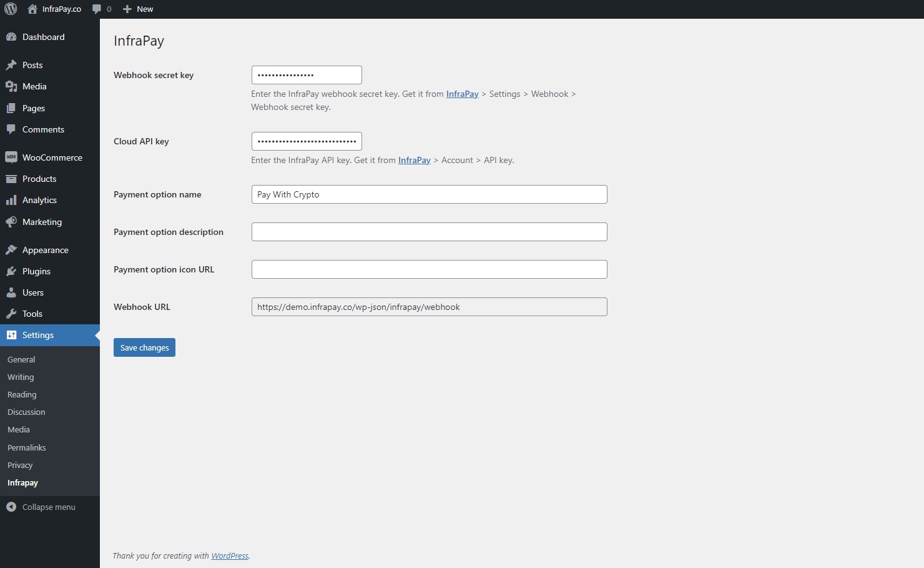
Task: Click the Marketing megaphone icon
Action: [11, 222]
